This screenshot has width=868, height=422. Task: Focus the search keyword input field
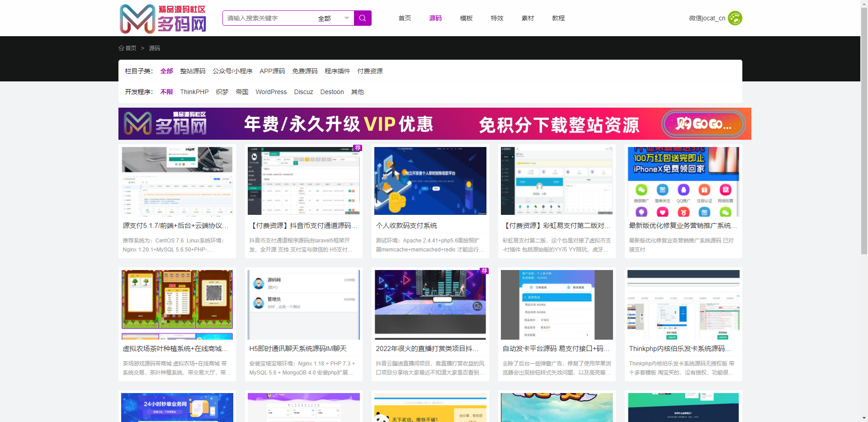(268, 18)
